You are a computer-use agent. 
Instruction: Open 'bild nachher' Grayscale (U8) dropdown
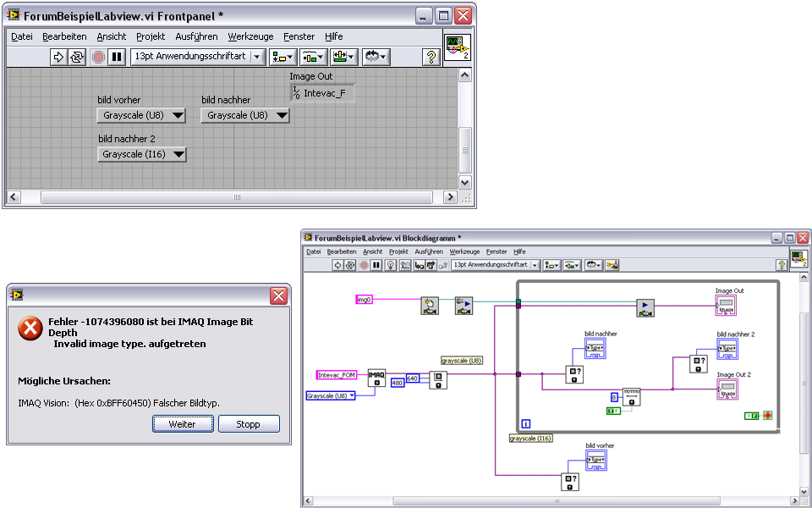[245, 116]
